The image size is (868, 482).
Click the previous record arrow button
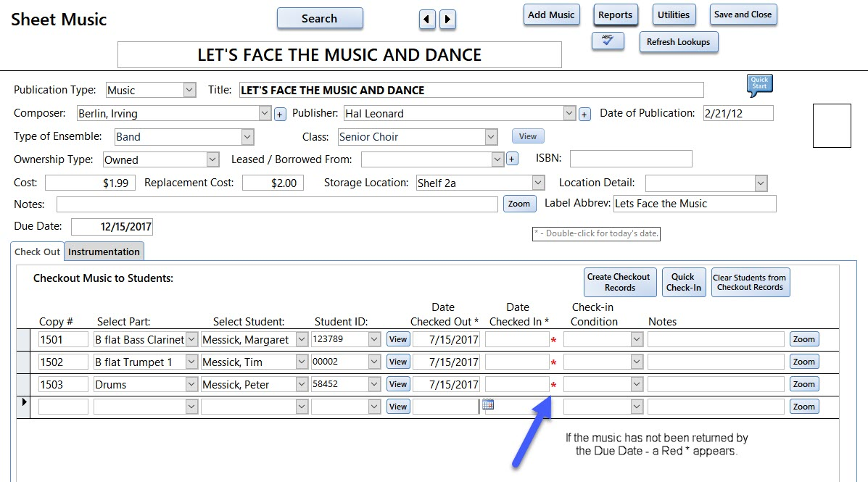[427, 20]
